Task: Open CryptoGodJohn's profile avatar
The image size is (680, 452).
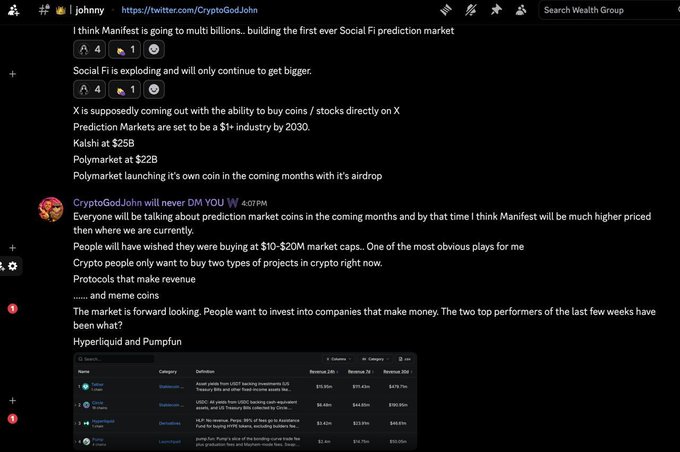Action: point(51,210)
